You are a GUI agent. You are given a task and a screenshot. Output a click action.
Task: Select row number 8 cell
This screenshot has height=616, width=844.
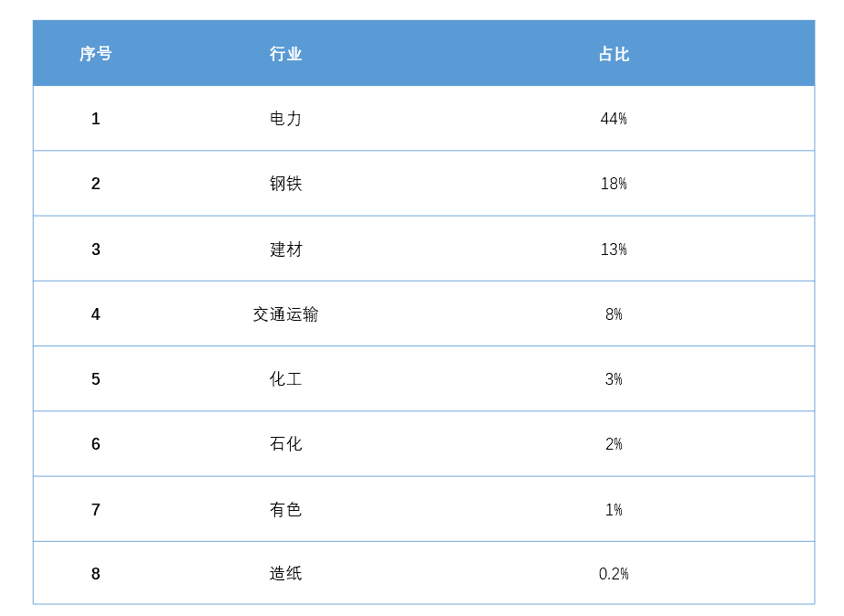tap(95, 573)
